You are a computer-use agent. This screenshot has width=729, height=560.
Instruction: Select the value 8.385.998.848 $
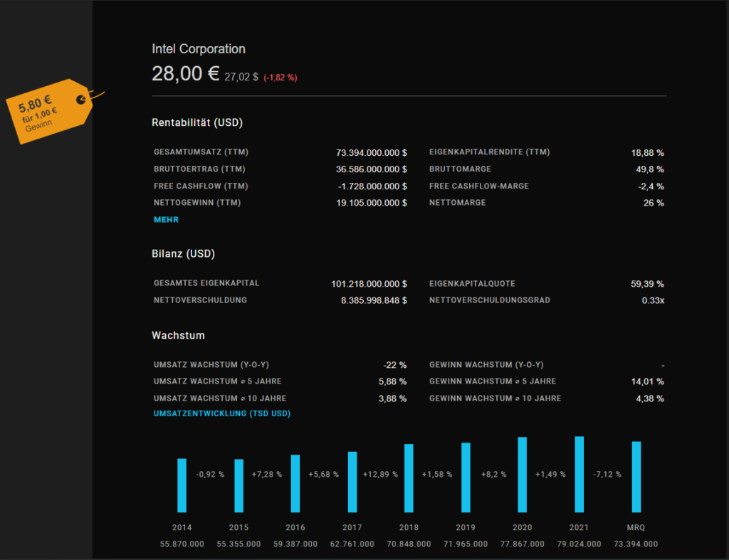(x=374, y=301)
